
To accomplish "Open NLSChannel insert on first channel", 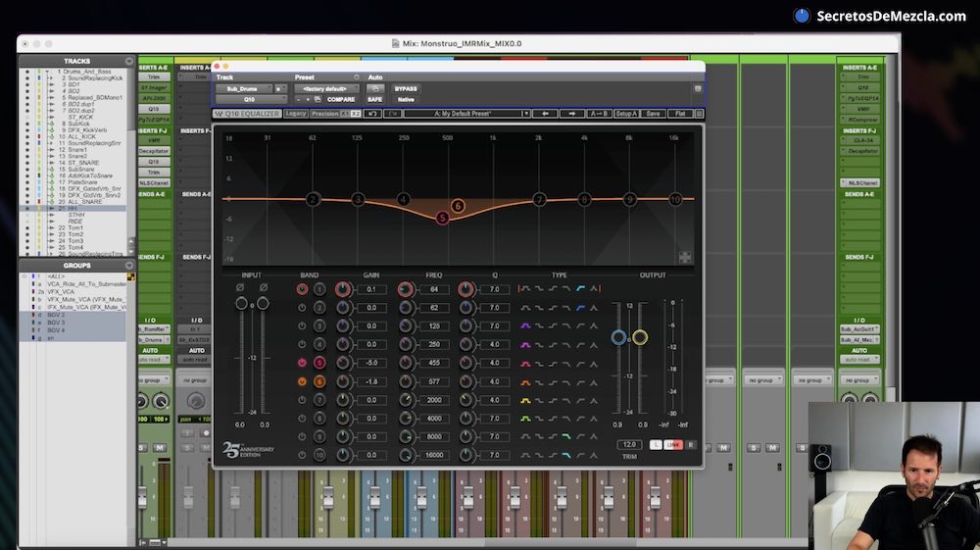I will [155, 183].
